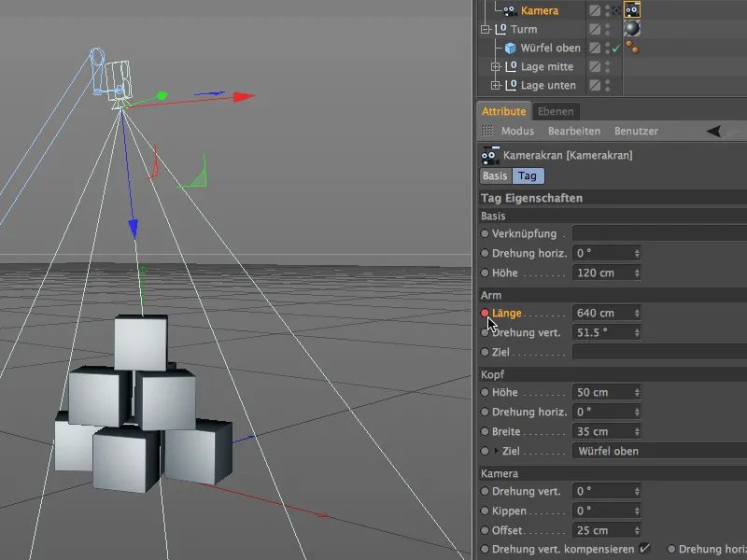Click the null object icon of Turm
Screen dimensions: 747x560
click(x=500, y=29)
